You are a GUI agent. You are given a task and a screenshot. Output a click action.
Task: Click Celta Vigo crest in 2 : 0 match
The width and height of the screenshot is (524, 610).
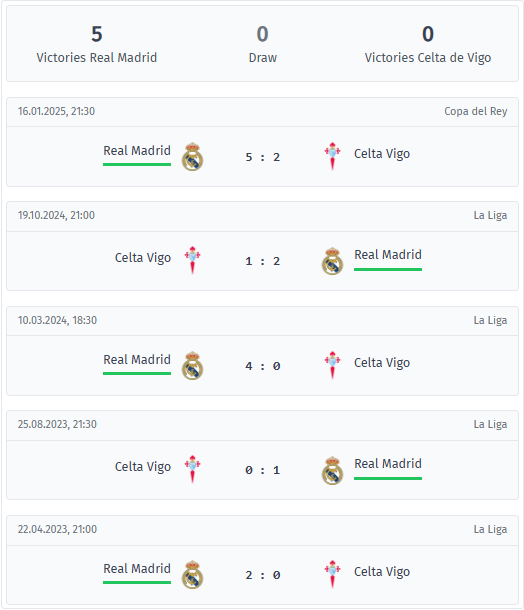(332, 575)
